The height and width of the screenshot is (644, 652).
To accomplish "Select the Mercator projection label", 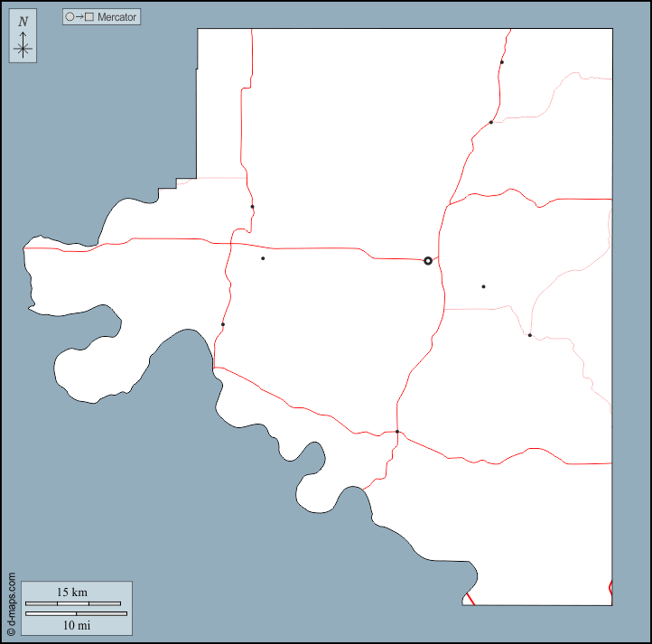I will (x=117, y=17).
